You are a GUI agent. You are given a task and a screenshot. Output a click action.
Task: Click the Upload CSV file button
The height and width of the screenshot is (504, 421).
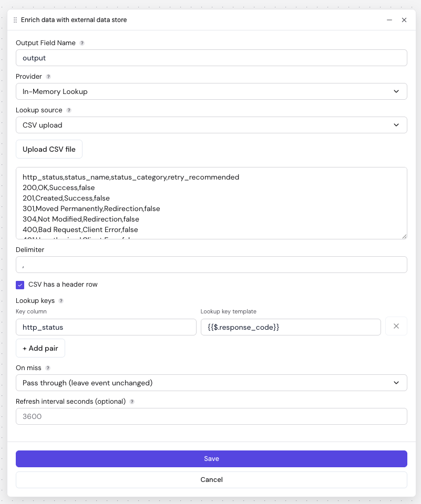pyautogui.click(x=49, y=149)
